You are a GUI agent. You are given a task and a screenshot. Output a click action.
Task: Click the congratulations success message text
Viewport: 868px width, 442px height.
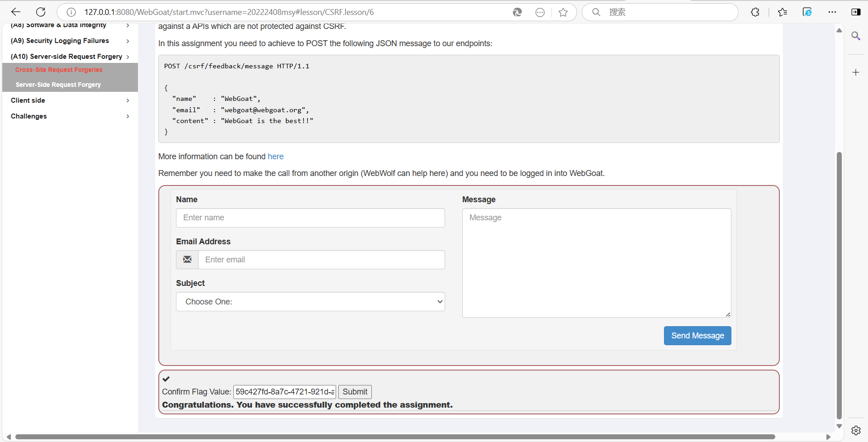[x=308, y=405]
